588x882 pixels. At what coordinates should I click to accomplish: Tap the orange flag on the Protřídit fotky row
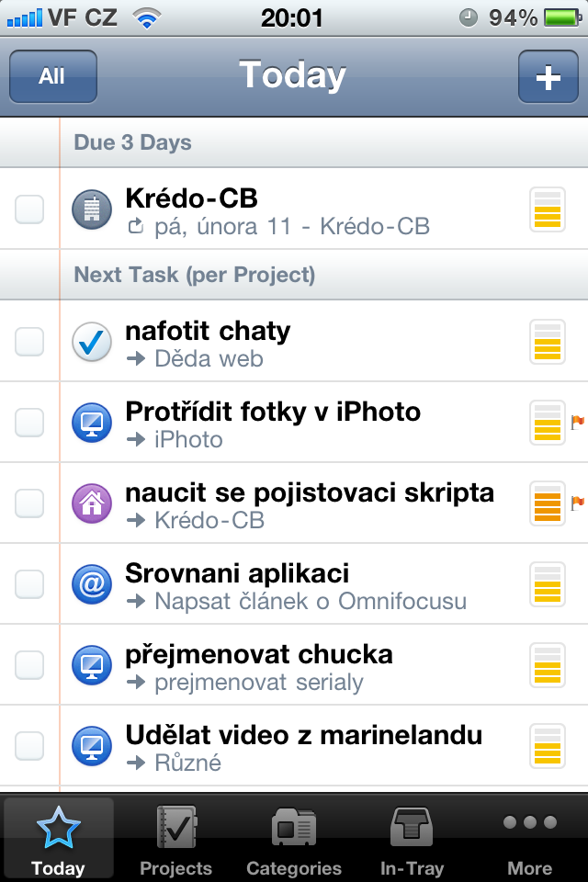pyautogui.click(x=578, y=422)
